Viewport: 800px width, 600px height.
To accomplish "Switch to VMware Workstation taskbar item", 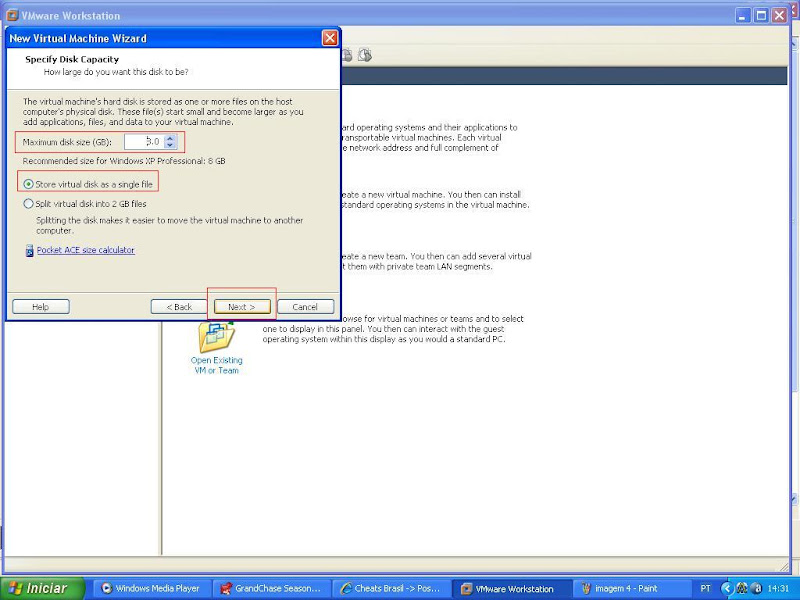I will pos(511,588).
